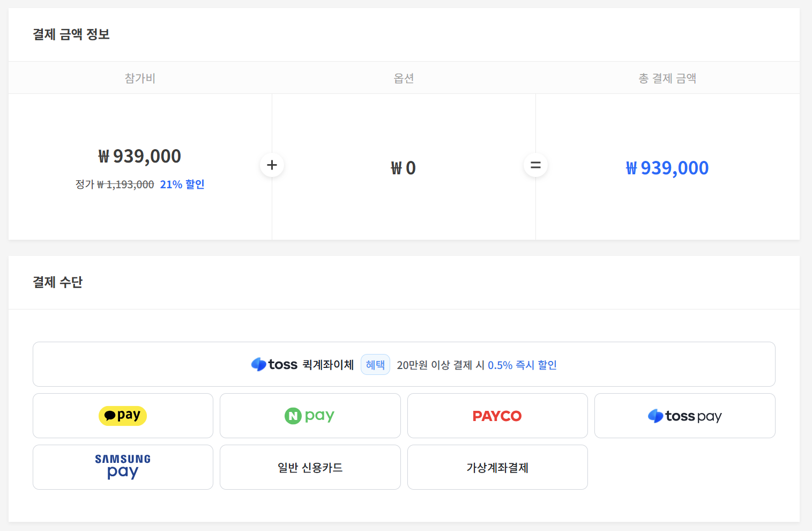
Task: Click the blue total amount ₩939,000
Action: pos(667,168)
